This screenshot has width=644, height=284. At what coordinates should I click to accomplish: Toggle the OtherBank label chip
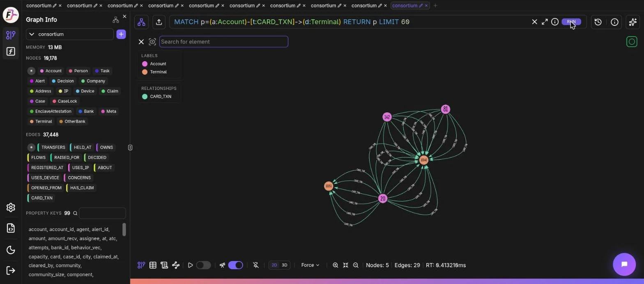click(72, 121)
